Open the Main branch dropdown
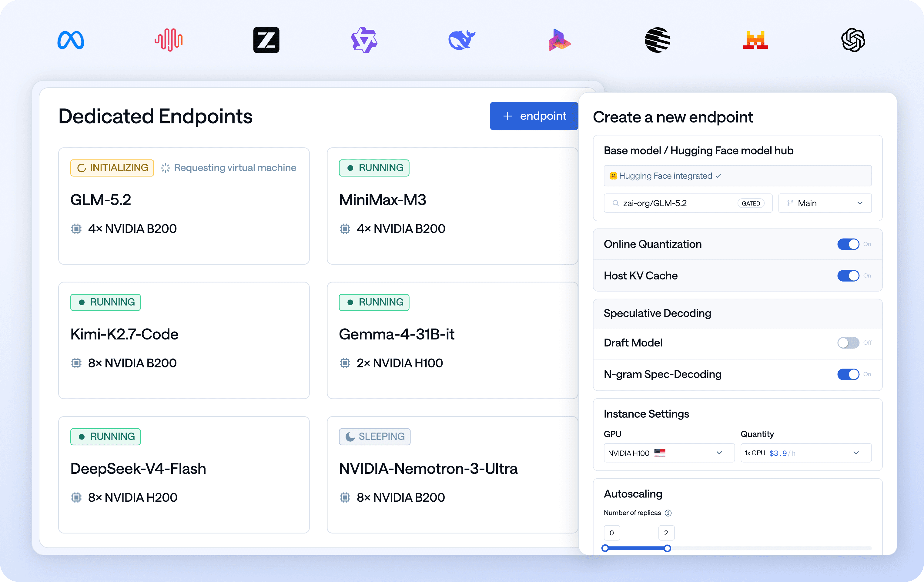The image size is (924, 582). click(825, 203)
